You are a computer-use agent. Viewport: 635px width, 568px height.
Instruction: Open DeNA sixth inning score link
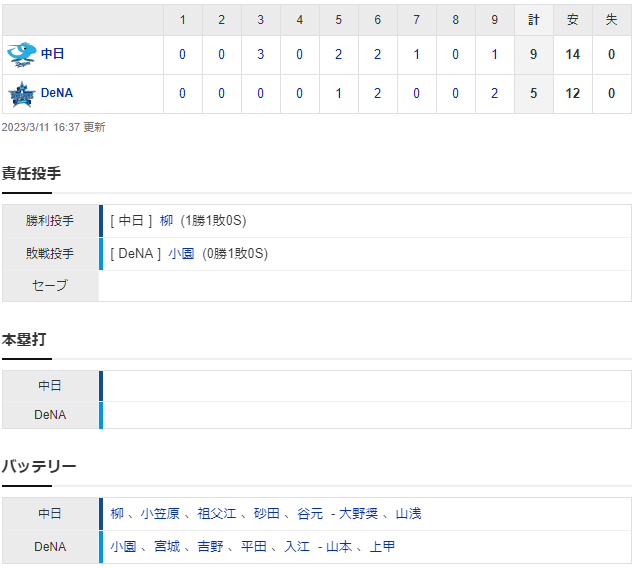[377, 94]
